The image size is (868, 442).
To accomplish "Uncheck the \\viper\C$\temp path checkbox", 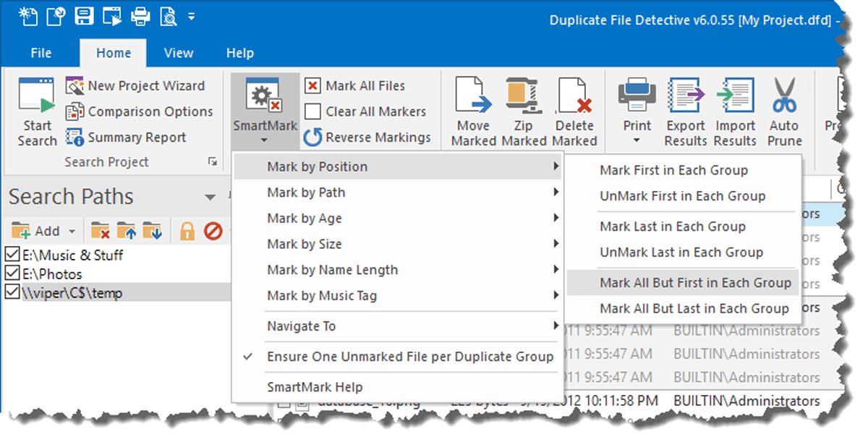I will [x=12, y=292].
